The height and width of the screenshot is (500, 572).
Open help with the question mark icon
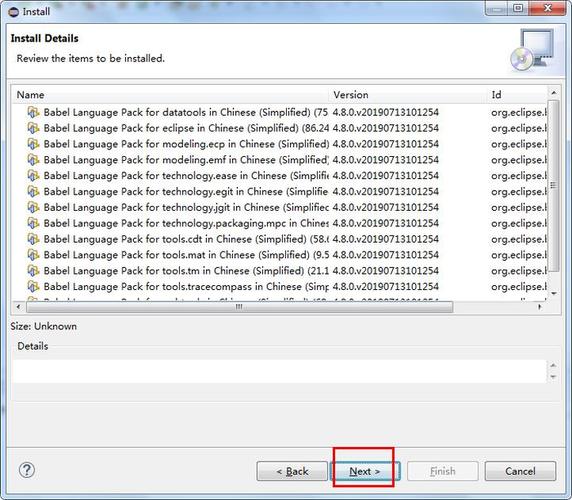pos(27,470)
